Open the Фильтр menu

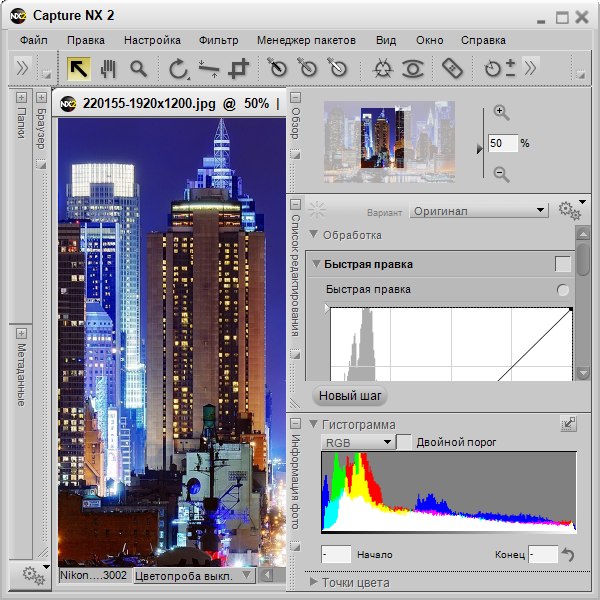218,40
